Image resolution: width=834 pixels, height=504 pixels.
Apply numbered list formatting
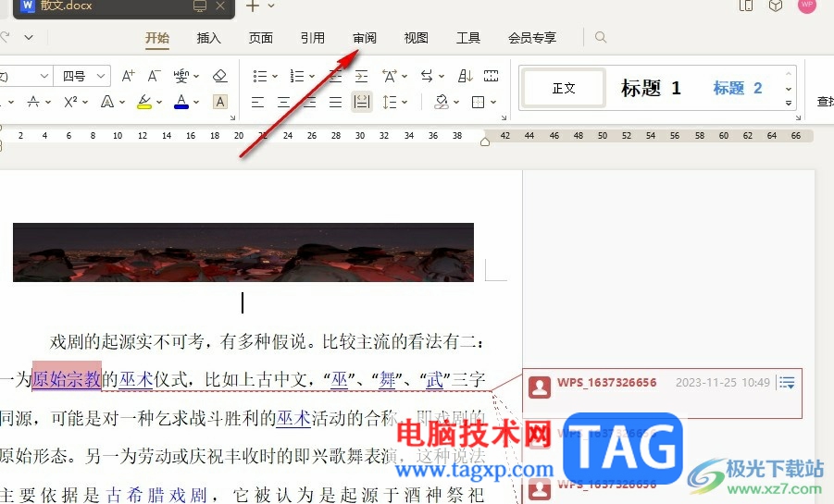[297, 76]
